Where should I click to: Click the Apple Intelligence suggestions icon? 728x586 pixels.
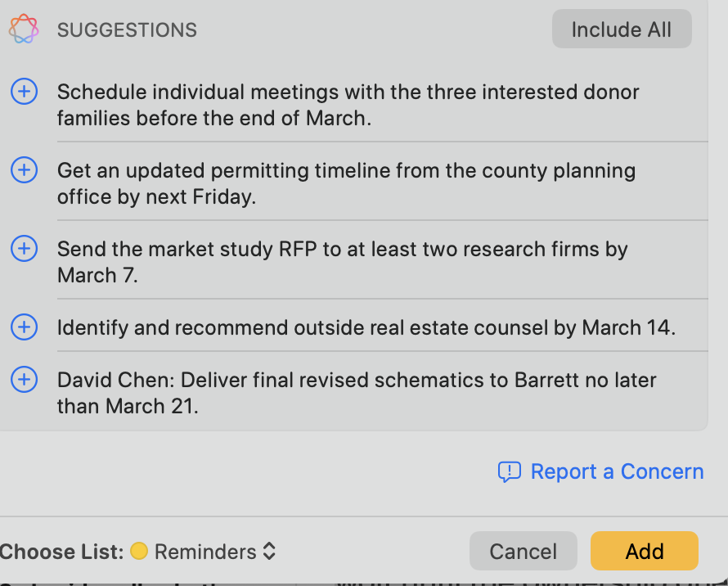coord(23,29)
